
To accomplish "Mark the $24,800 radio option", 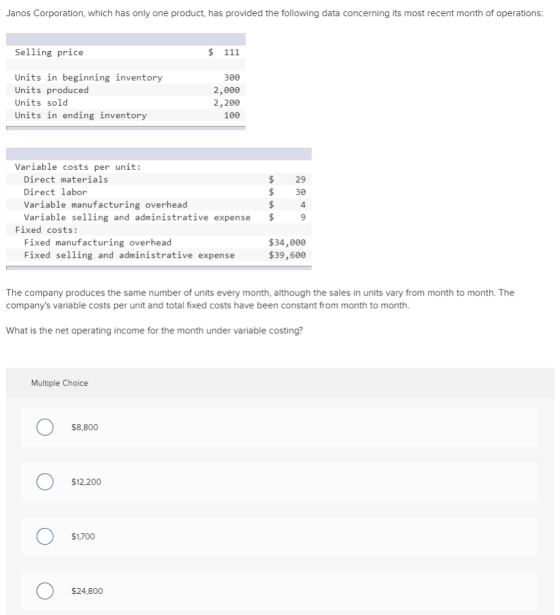I will coord(45,591).
